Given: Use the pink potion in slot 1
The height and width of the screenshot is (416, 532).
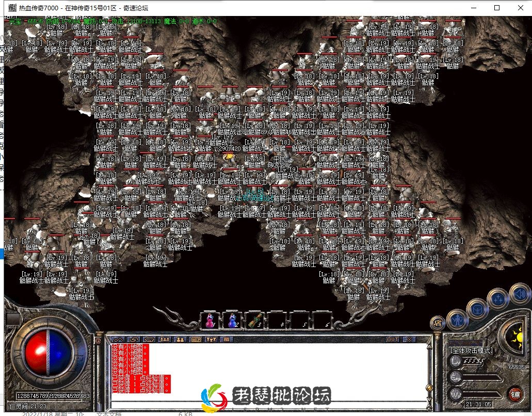Looking at the screenshot, I should 210,321.
